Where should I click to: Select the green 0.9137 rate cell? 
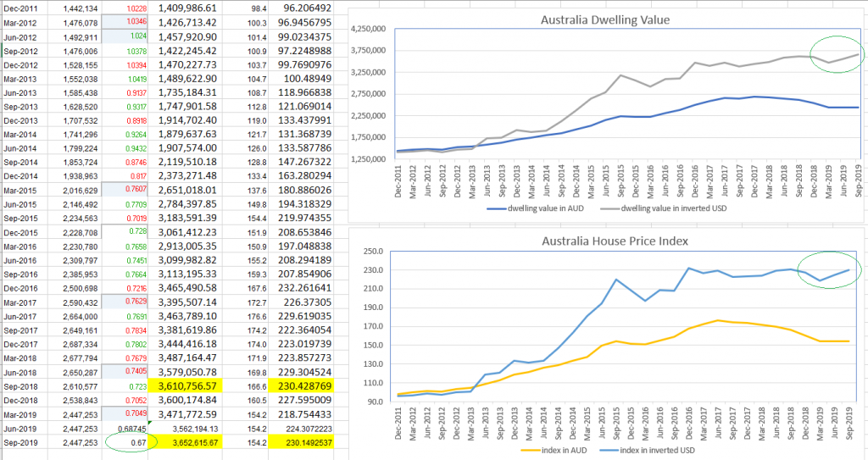point(136,93)
